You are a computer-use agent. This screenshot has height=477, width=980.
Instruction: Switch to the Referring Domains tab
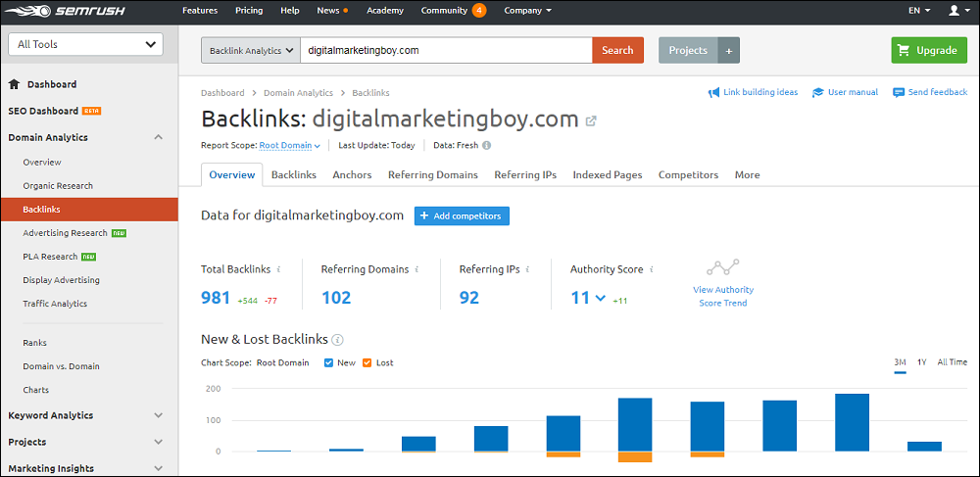pyautogui.click(x=433, y=174)
